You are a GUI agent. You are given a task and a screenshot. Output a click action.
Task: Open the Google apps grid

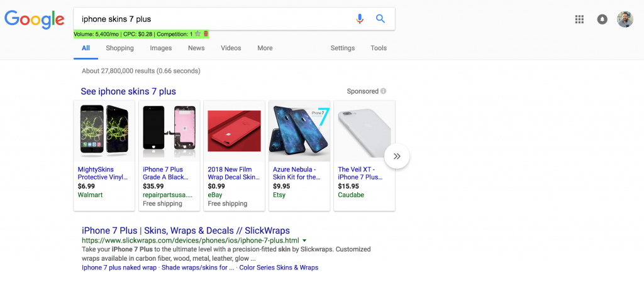click(580, 19)
